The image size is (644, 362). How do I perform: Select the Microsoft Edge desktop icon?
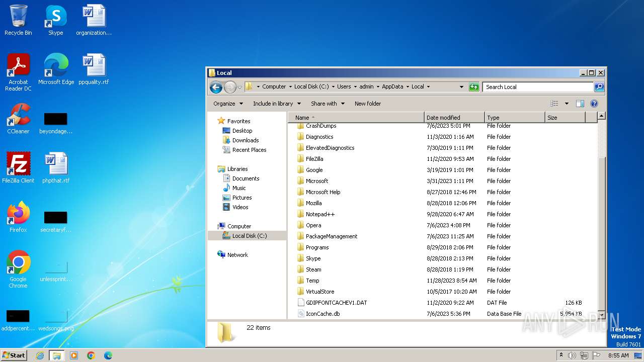click(x=56, y=69)
